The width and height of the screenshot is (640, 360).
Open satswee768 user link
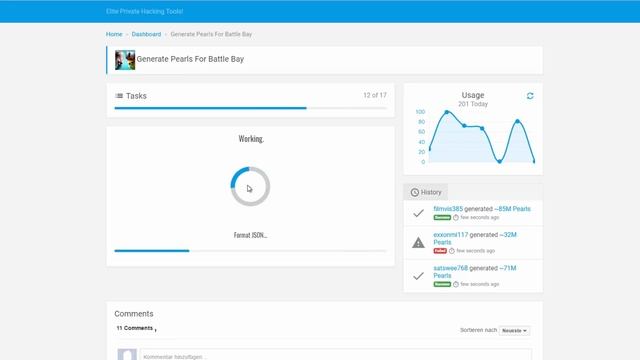[x=451, y=268]
